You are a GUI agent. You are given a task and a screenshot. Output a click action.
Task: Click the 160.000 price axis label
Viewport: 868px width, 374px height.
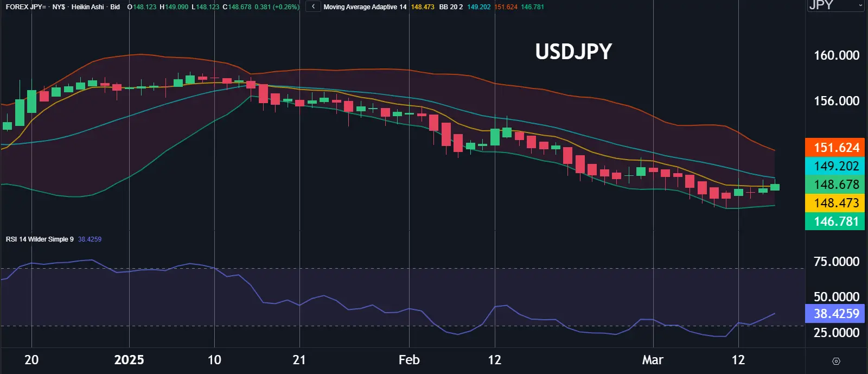click(837, 55)
